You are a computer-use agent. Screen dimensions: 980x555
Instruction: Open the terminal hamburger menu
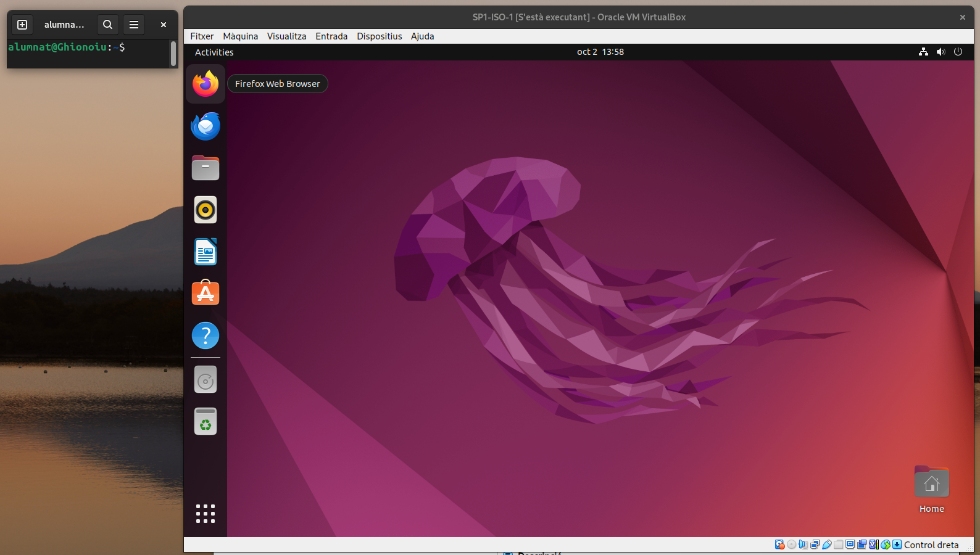pos(134,25)
